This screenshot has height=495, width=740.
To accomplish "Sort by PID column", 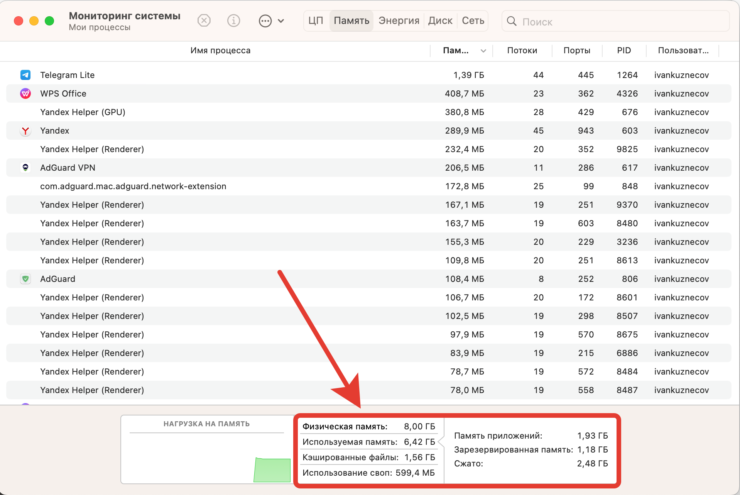I will (624, 50).
